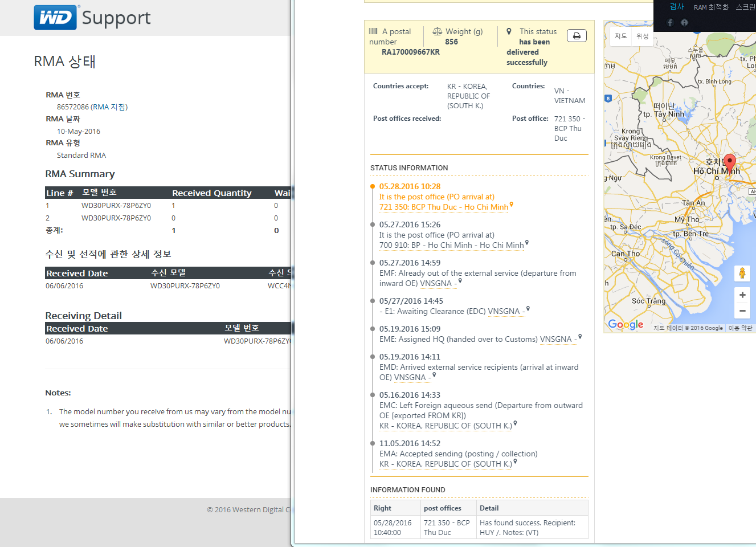Click the Facebook icon in dark panel
The height and width of the screenshot is (547, 756).
pos(670,23)
